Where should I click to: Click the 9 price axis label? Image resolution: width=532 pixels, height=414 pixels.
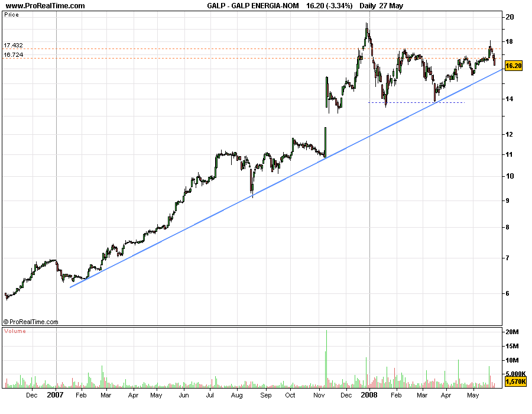point(508,200)
